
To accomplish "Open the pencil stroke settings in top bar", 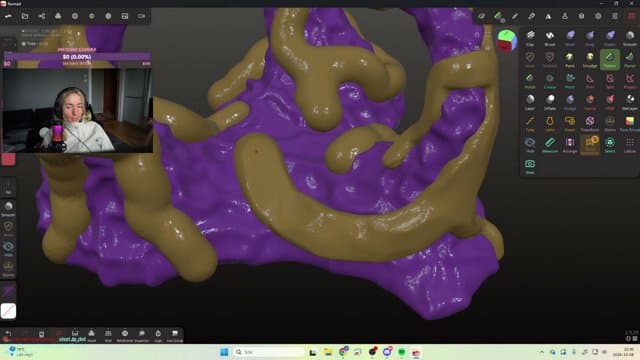I will [515, 16].
